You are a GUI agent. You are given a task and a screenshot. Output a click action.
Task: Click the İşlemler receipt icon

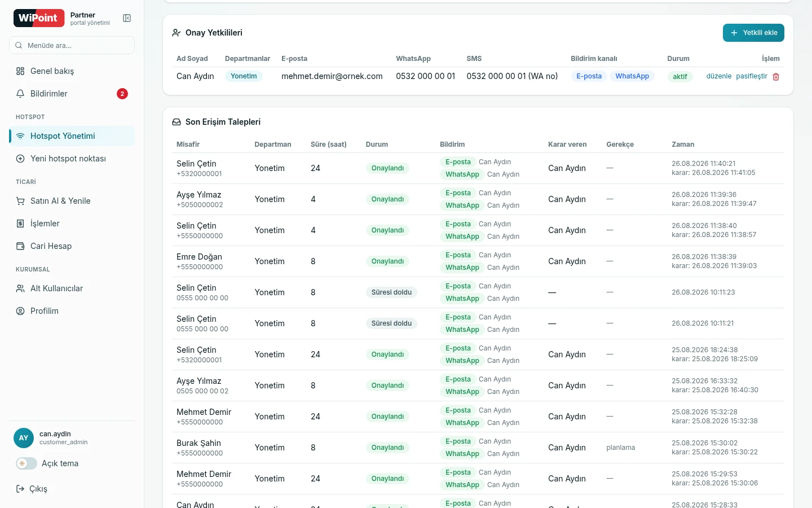click(20, 224)
